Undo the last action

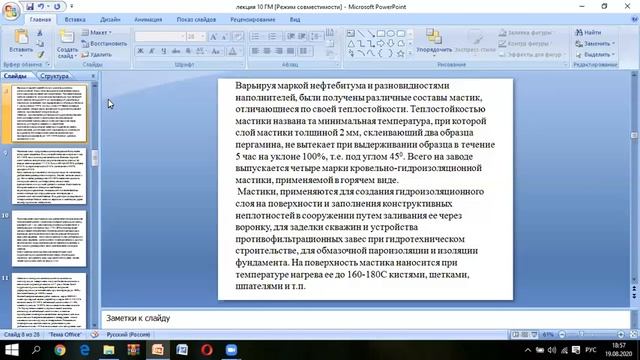[41, 7]
